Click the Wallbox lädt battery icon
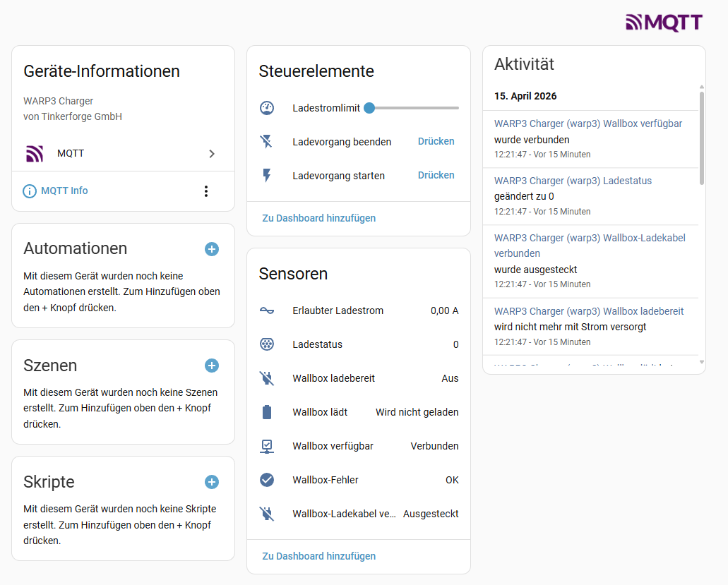 pyautogui.click(x=267, y=412)
